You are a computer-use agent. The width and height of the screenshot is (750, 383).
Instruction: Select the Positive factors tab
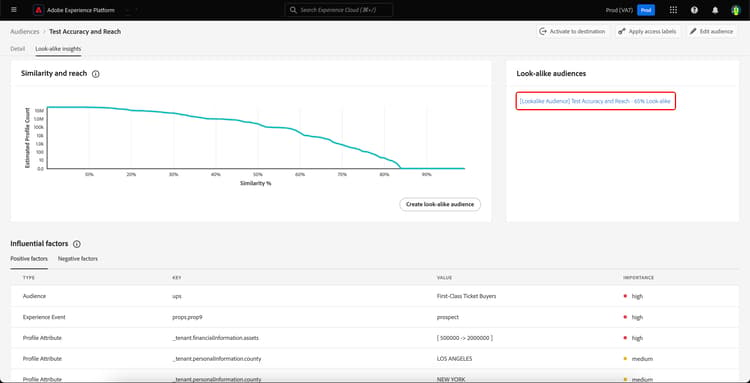click(x=29, y=259)
